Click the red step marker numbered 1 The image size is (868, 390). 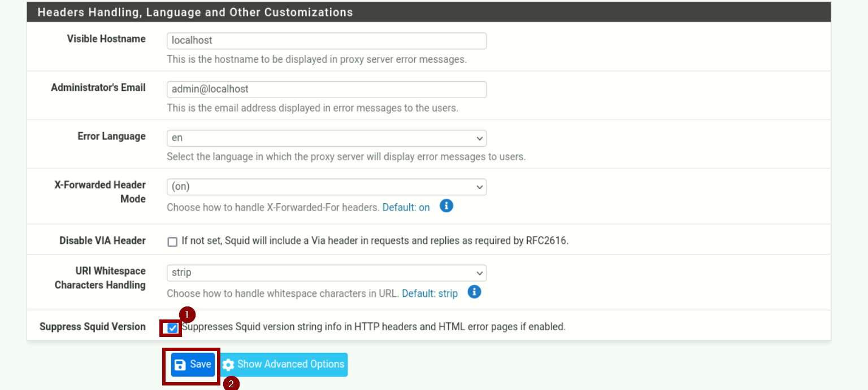click(x=187, y=314)
